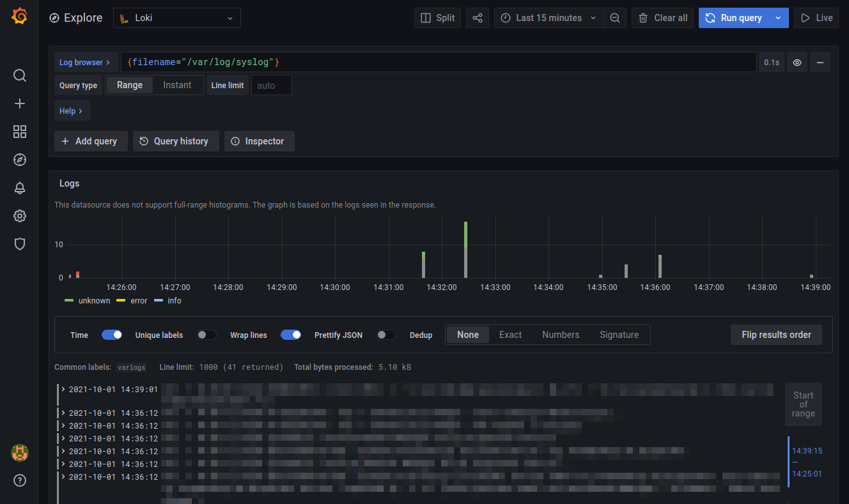Viewport: 849px width, 504px height.
Task: Open Alerting bell icon in sidebar
Action: coord(20,188)
